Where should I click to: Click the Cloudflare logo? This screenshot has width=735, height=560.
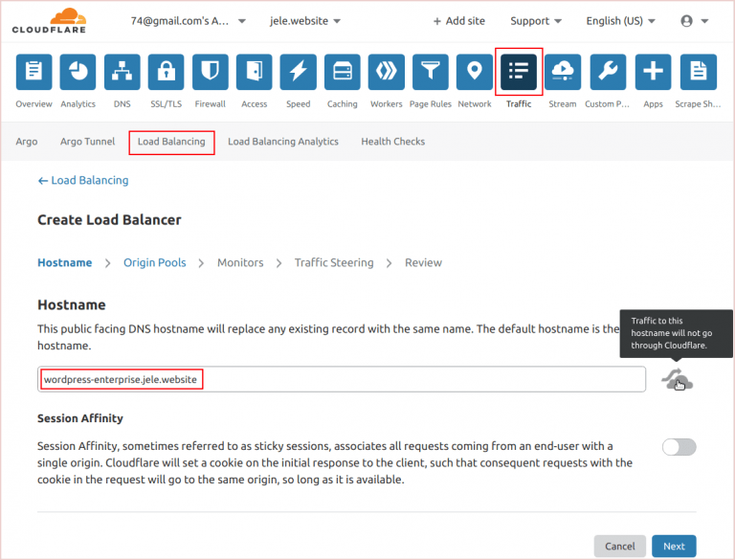[x=49, y=21]
